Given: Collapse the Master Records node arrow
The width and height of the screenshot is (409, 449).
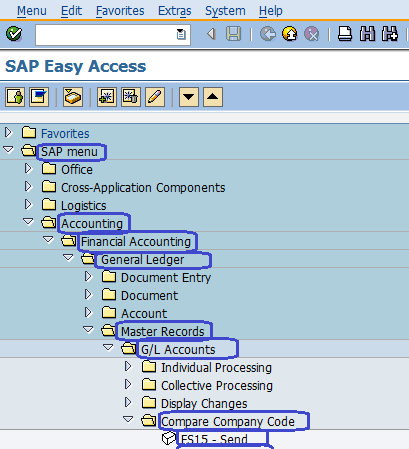Looking at the screenshot, I should [x=88, y=330].
